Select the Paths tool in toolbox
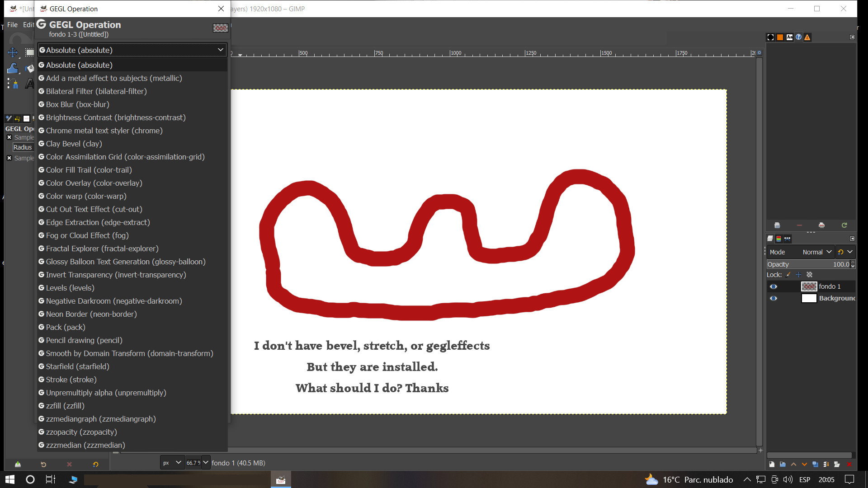This screenshot has width=868, height=488. coord(13,84)
